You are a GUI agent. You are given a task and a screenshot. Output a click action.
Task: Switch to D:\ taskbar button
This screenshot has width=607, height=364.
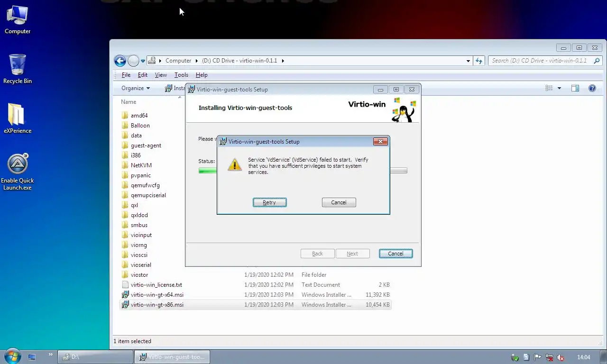pyautogui.click(x=95, y=357)
